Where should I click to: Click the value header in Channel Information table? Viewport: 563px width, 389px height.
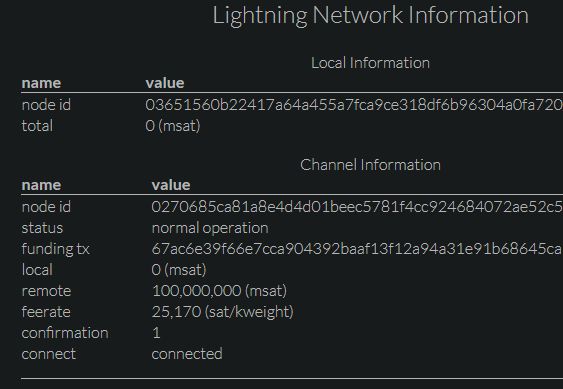coord(171,185)
